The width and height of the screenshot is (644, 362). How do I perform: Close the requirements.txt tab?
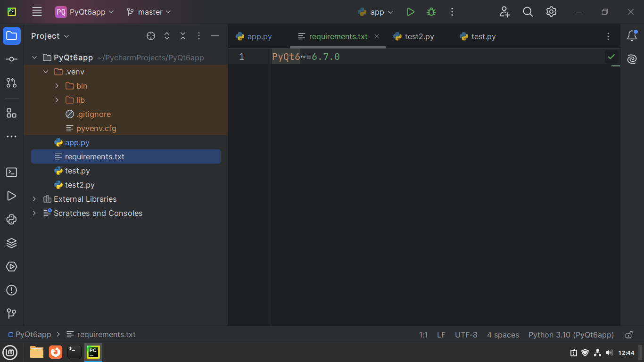377,36
